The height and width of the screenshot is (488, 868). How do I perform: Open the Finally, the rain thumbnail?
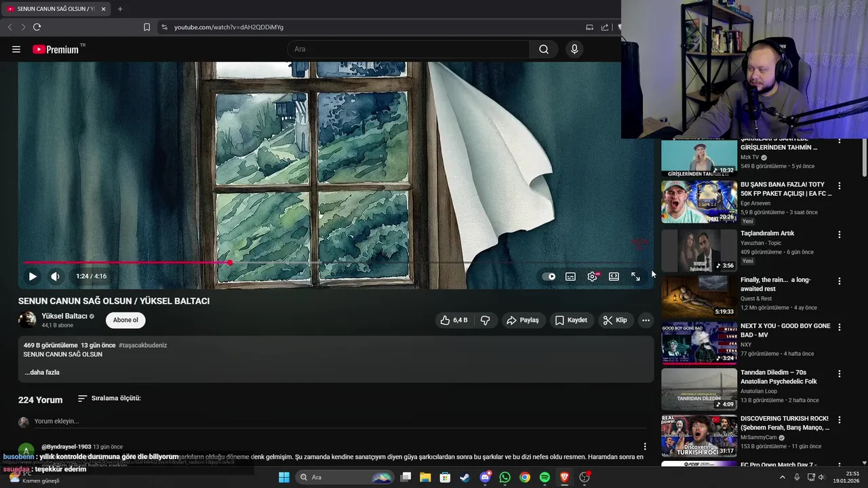click(699, 296)
